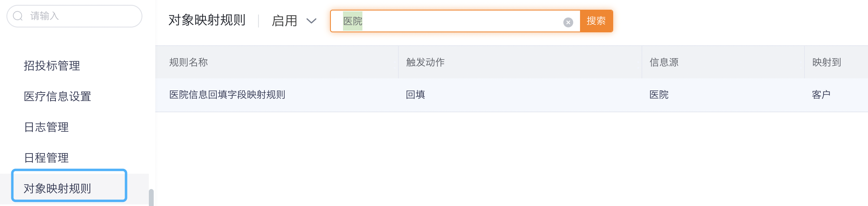
Task: Click the 客户 cell under 映射到
Action: tap(821, 95)
